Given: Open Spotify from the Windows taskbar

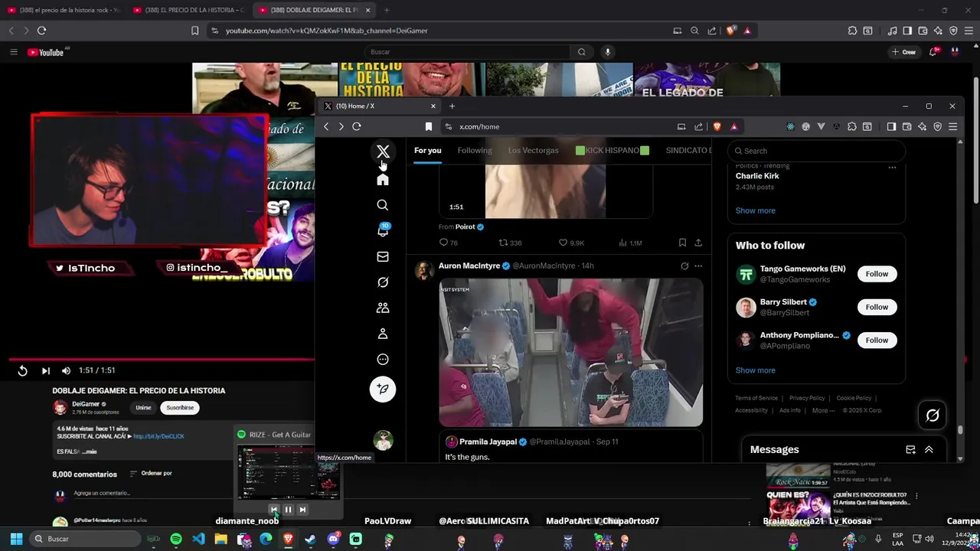Looking at the screenshot, I should [176, 539].
